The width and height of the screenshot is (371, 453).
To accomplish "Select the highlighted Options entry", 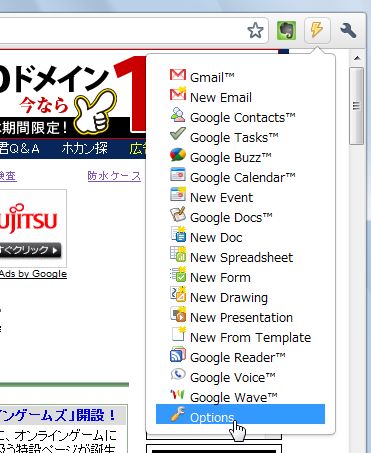I will 240,414.
